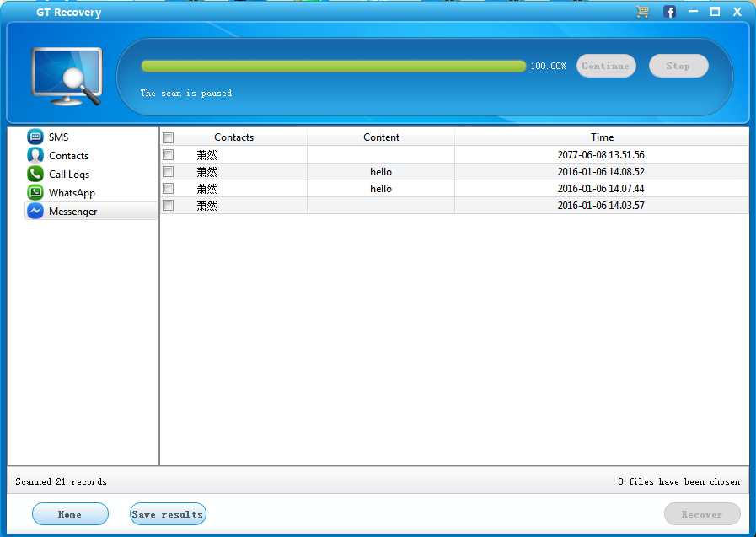Screen dimensions: 756x537
Task: Click the WhatsApp icon in the sidebar
Action: [34, 192]
